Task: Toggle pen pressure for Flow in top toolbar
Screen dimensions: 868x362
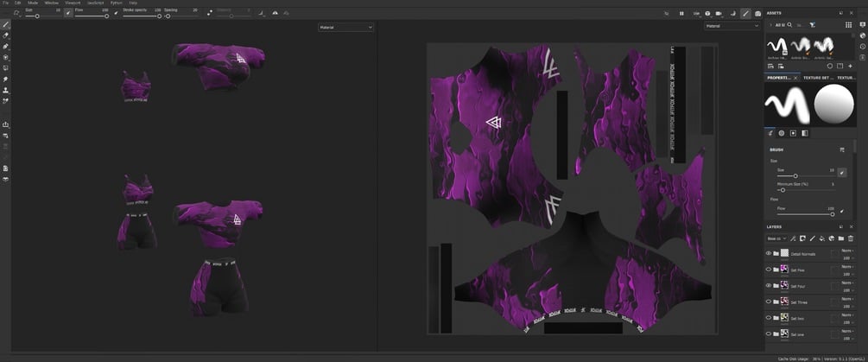Action: click(116, 13)
